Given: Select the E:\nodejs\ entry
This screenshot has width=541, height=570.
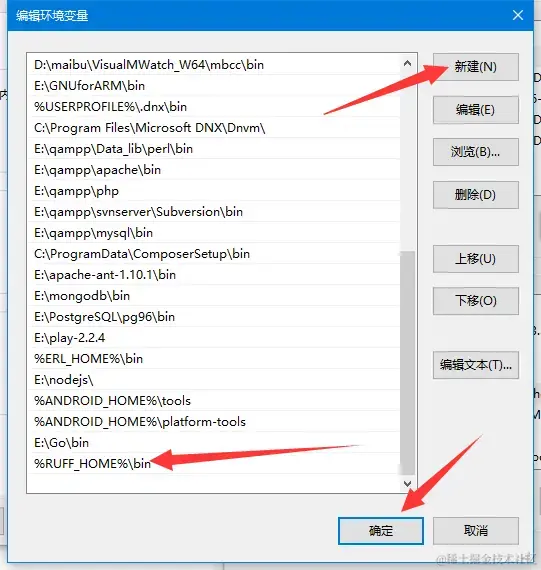Looking at the screenshot, I should tap(214, 380).
